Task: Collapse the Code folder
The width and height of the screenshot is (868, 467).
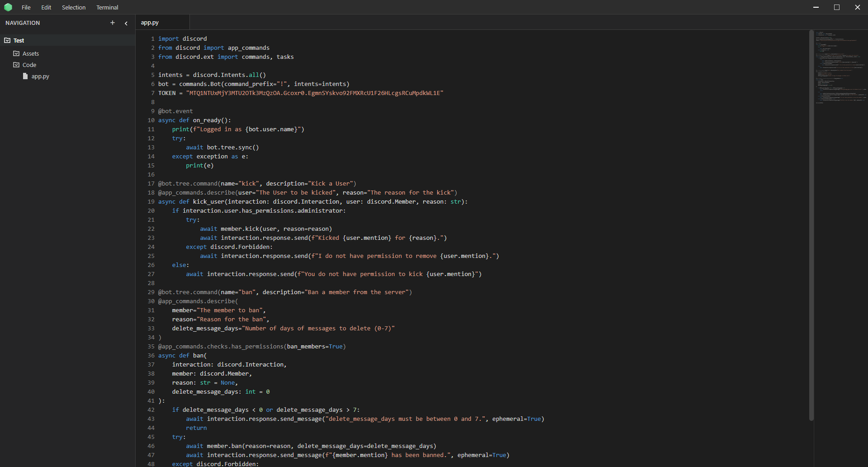Action: coord(29,65)
